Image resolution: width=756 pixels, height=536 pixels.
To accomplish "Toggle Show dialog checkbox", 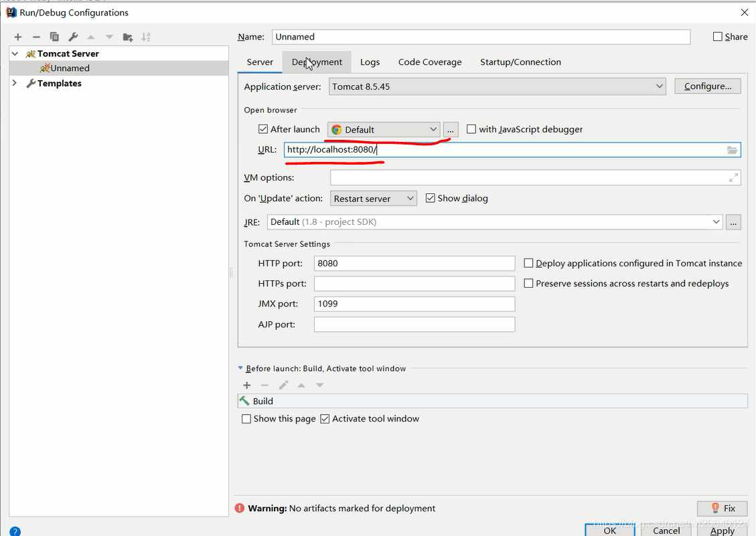I will pyautogui.click(x=431, y=198).
